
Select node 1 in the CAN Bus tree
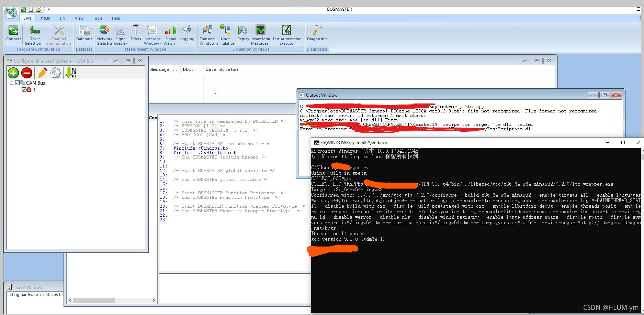pyautogui.click(x=34, y=90)
